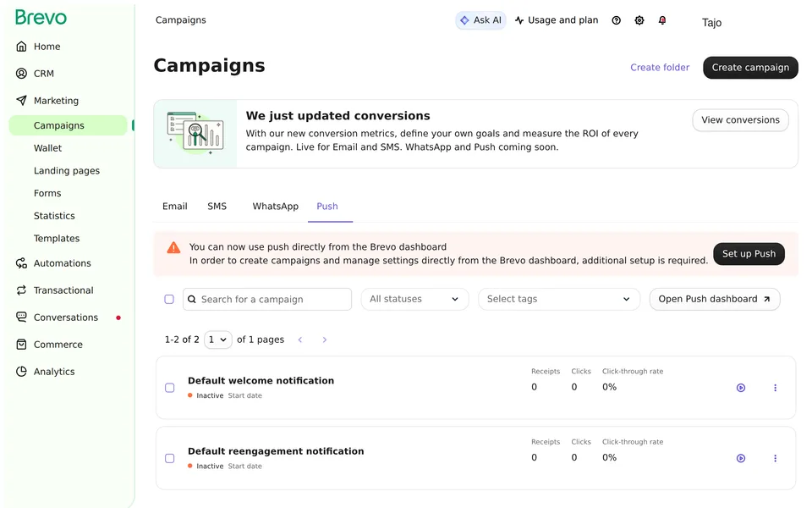The width and height of the screenshot is (812, 508).
Task: Open Wallet in the sidebar
Action: tap(47, 148)
